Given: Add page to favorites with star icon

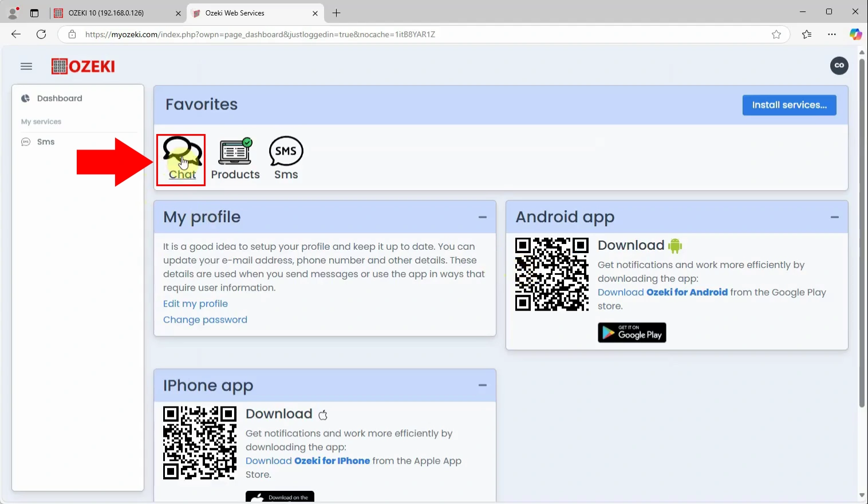Looking at the screenshot, I should click(776, 34).
